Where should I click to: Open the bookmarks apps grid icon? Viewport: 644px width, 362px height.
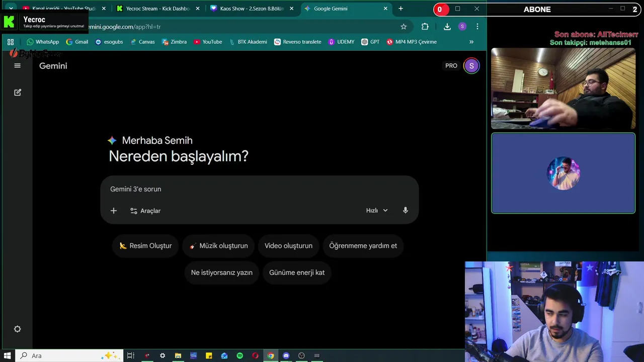tap(11, 42)
